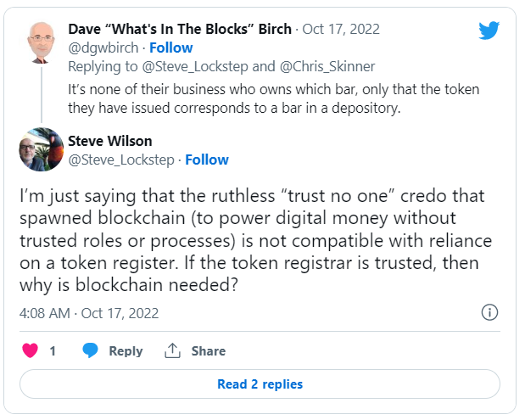Open Dave Birch's cartoon avatar
Image resolution: width=525 pixels, height=420 pixels.
(42, 42)
